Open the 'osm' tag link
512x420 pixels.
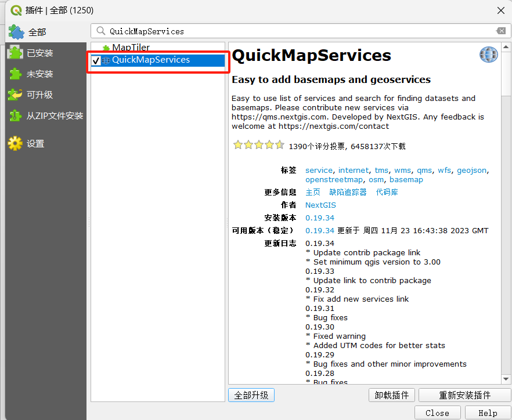(376, 180)
